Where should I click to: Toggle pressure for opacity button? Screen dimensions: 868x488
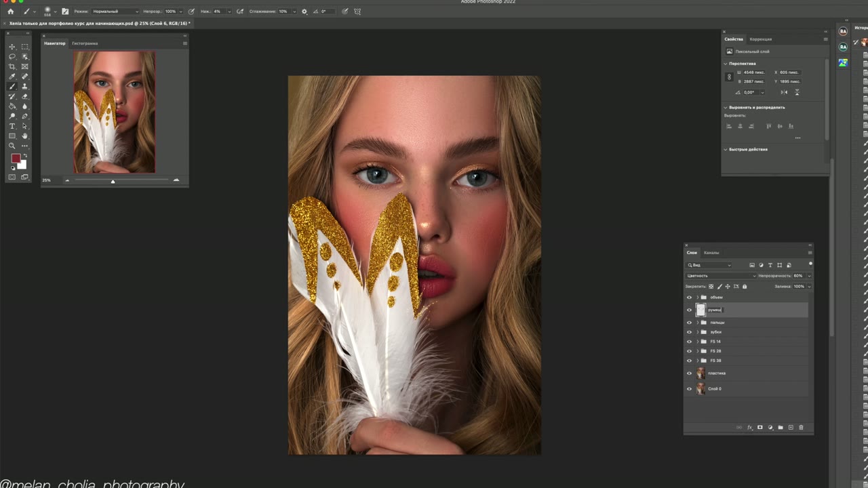coord(191,12)
